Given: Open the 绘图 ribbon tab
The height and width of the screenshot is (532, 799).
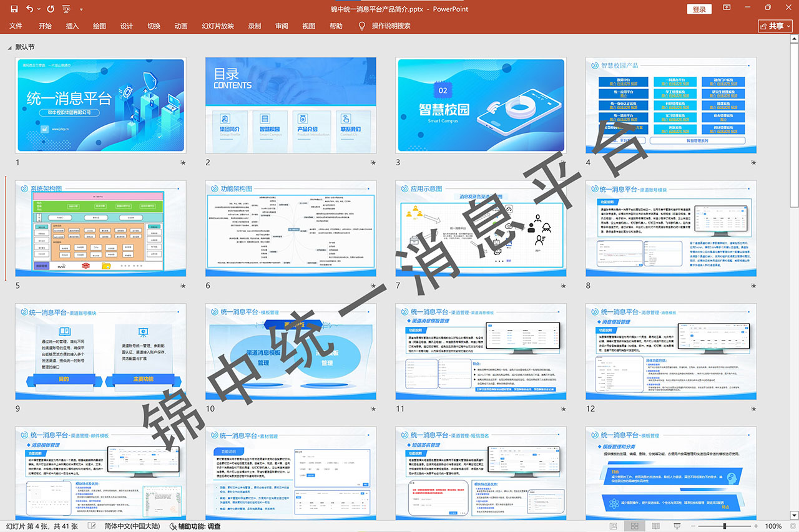Looking at the screenshot, I should coord(99,26).
